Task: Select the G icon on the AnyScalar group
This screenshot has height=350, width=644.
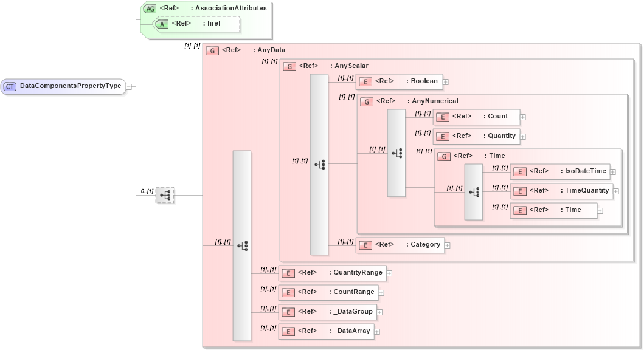Action: pos(289,66)
